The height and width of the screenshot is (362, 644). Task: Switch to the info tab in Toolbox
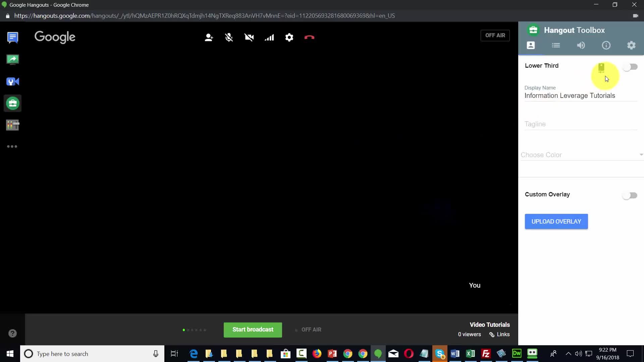point(606,45)
